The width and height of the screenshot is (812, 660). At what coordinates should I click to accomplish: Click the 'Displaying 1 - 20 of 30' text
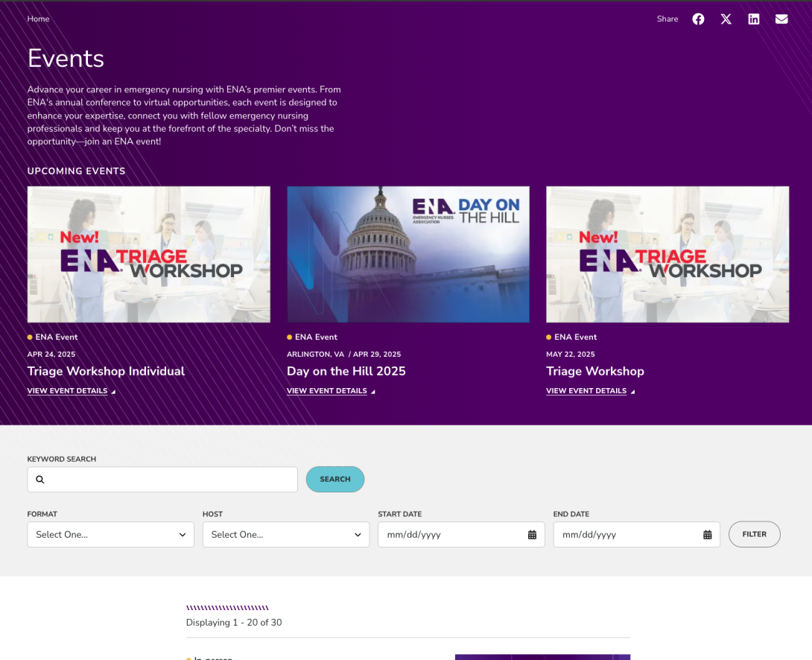click(x=234, y=623)
